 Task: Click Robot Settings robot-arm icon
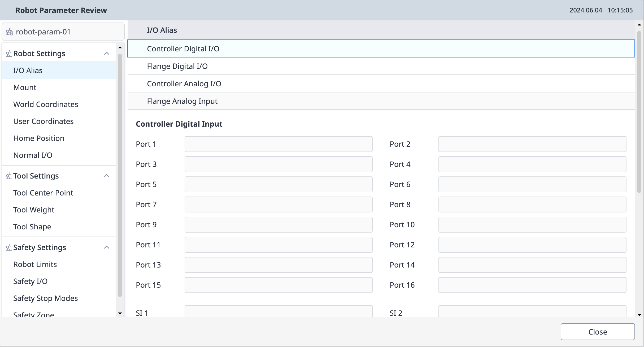pyautogui.click(x=9, y=54)
